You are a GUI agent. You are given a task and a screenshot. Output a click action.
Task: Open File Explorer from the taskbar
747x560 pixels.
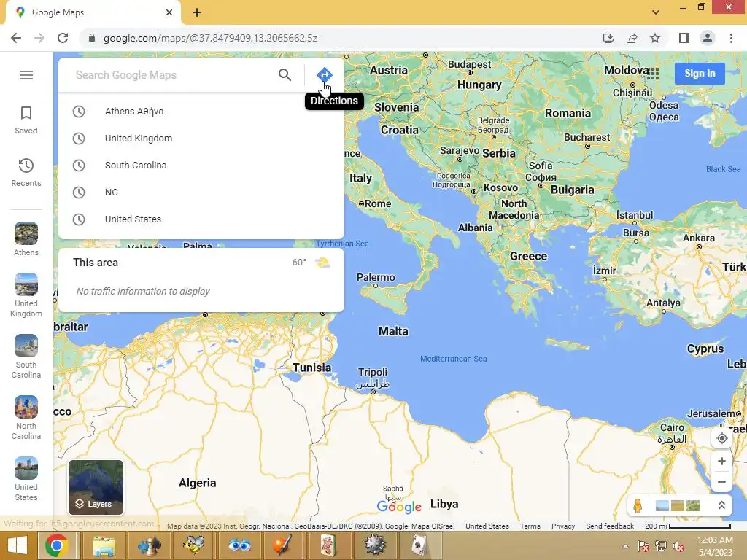pos(104,545)
